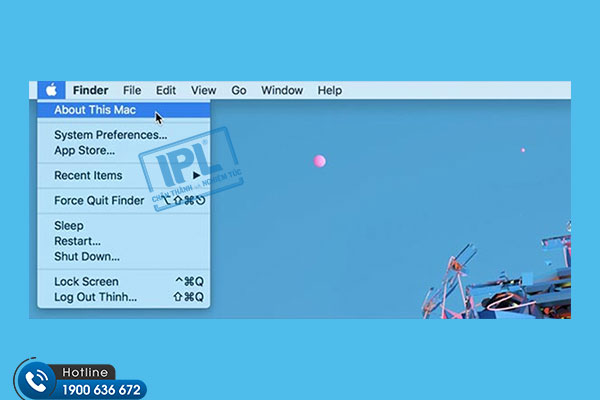This screenshot has height=400, width=600.
Task: Click the hotline number 1900 636 672
Action: pyautogui.click(x=101, y=390)
